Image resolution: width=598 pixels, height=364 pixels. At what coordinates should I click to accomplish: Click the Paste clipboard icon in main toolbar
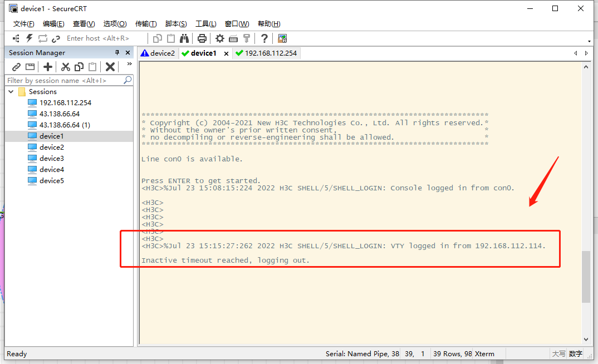coord(171,38)
